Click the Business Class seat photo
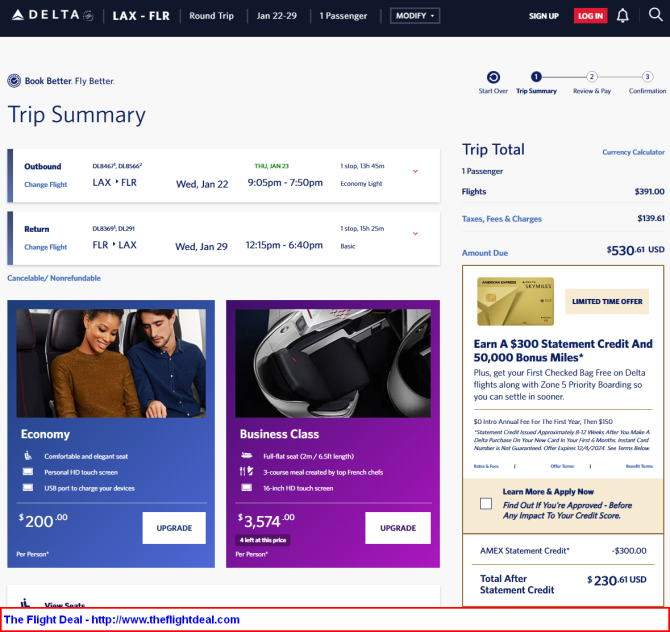Image resolution: width=670 pixels, height=632 pixels. (x=333, y=363)
